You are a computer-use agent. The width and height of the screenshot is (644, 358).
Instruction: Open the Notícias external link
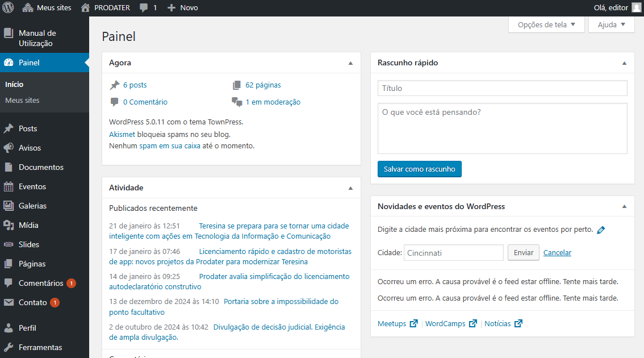pos(503,324)
